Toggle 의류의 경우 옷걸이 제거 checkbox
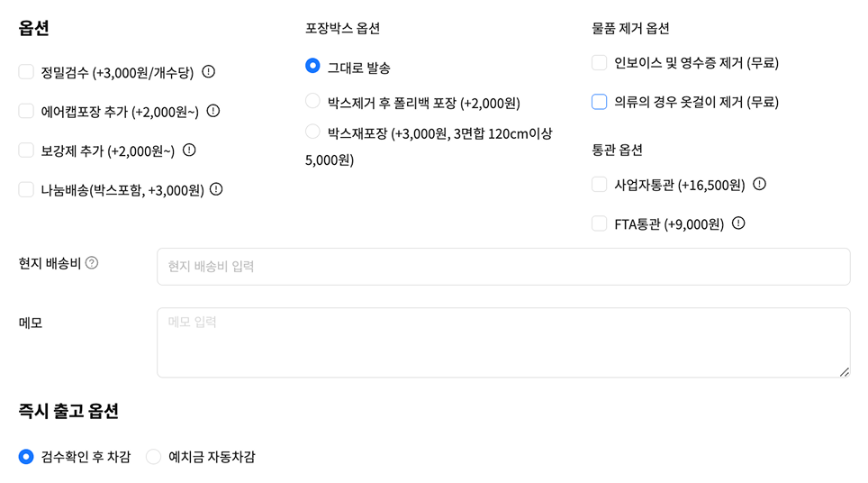 click(600, 102)
